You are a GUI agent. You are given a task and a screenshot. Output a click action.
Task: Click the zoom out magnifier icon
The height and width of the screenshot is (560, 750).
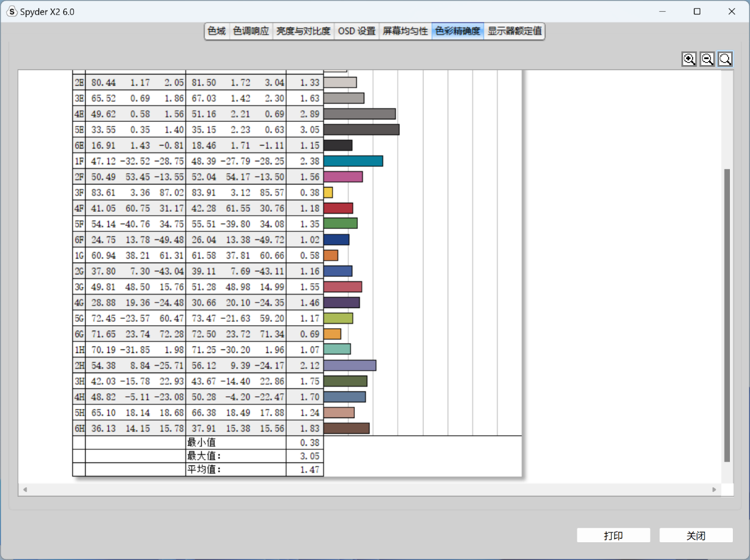pos(707,59)
